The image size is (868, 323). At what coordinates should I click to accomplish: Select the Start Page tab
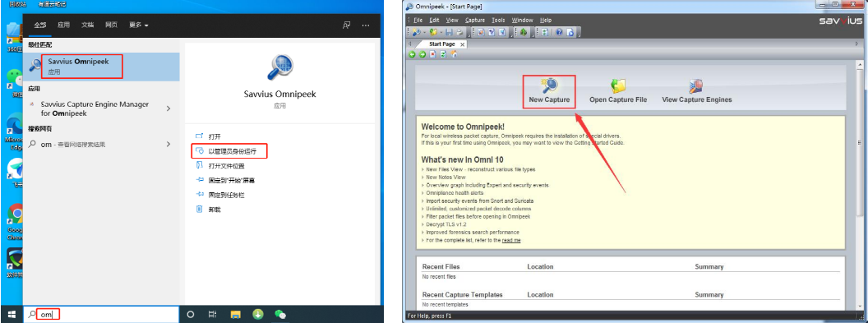[441, 44]
